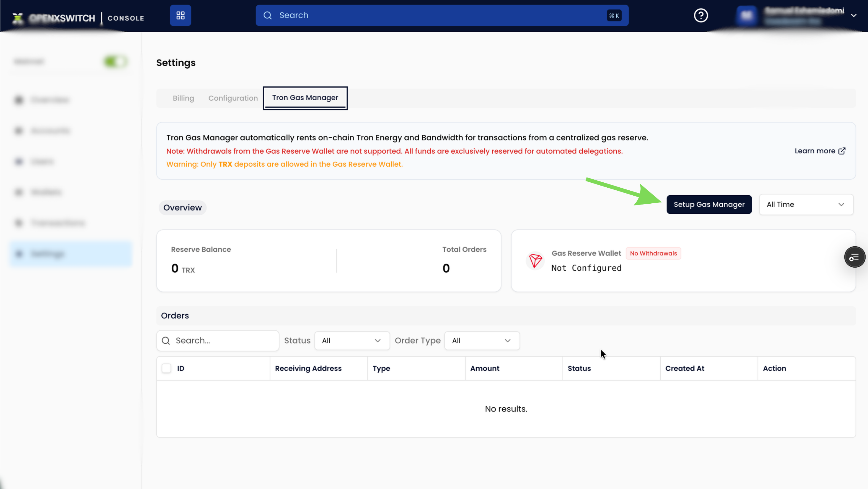Open the Status filter dropdown

(x=352, y=341)
